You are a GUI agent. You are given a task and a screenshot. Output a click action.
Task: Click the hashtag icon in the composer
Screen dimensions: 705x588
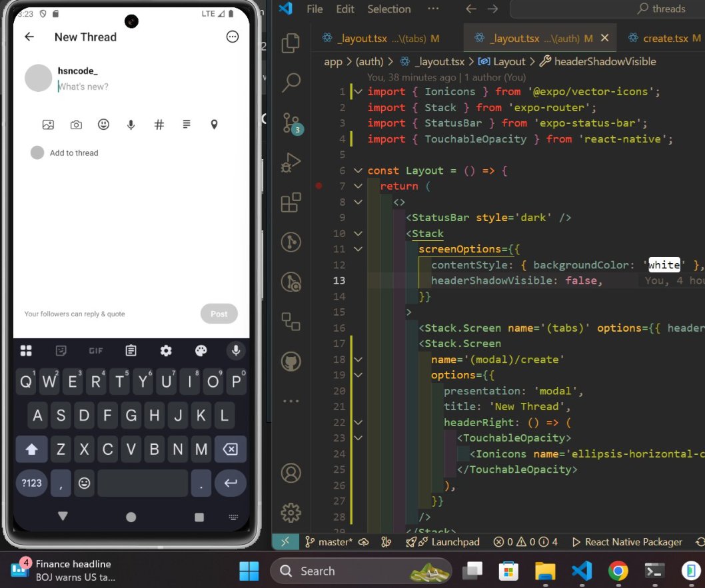tap(159, 125)
